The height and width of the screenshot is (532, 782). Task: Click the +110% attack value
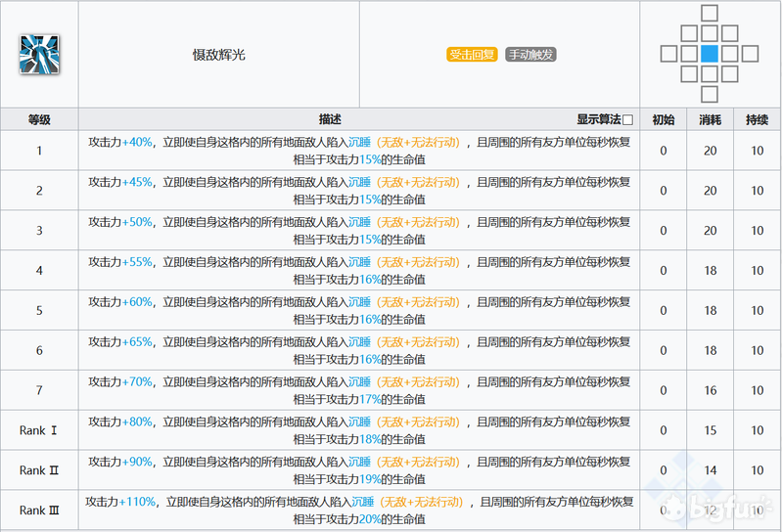(x=137, y=502)
